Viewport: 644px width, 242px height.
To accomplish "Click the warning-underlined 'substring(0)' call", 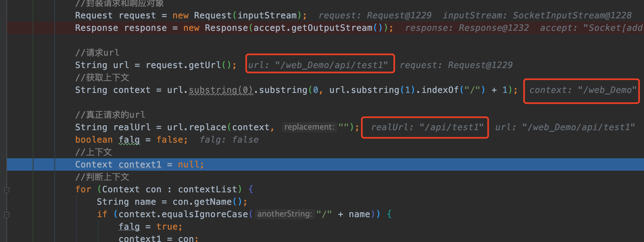I will (x=221, y=90).
